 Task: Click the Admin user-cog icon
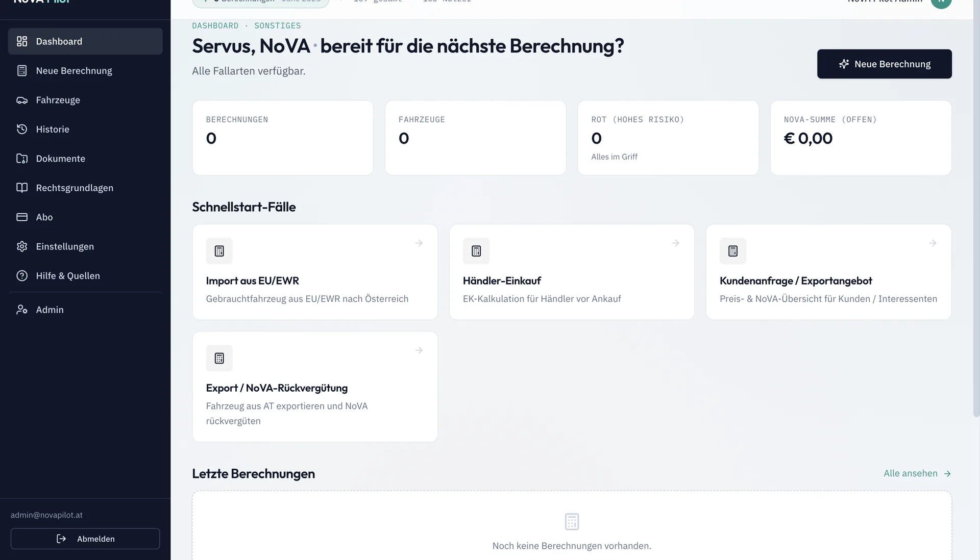(x=22, y=310)
